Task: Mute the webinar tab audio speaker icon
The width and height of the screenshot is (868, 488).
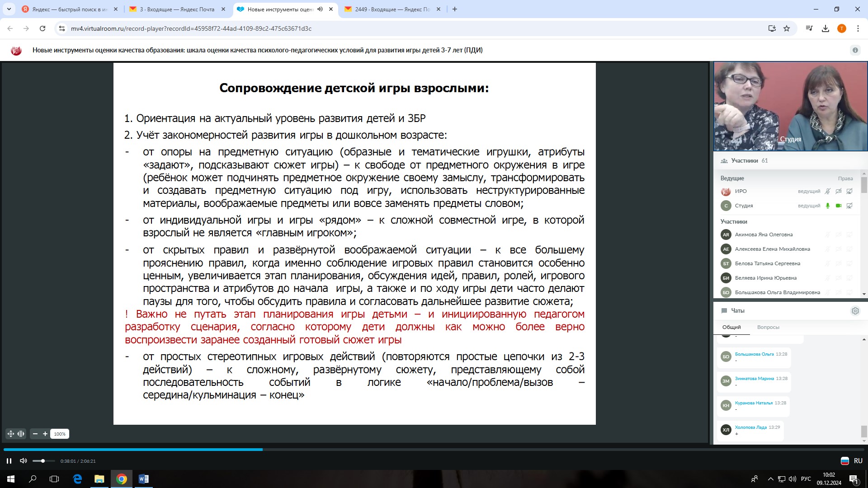Action: [320, 9]
